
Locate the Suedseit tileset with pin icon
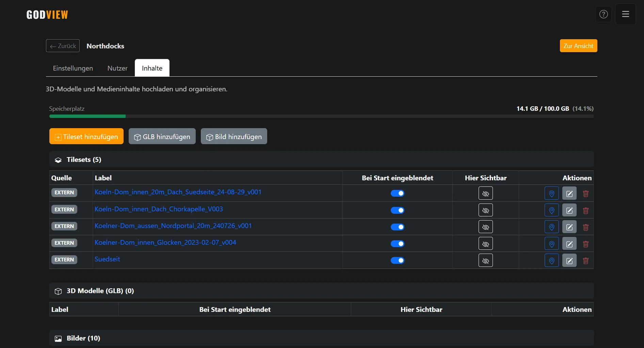(551, 261)
